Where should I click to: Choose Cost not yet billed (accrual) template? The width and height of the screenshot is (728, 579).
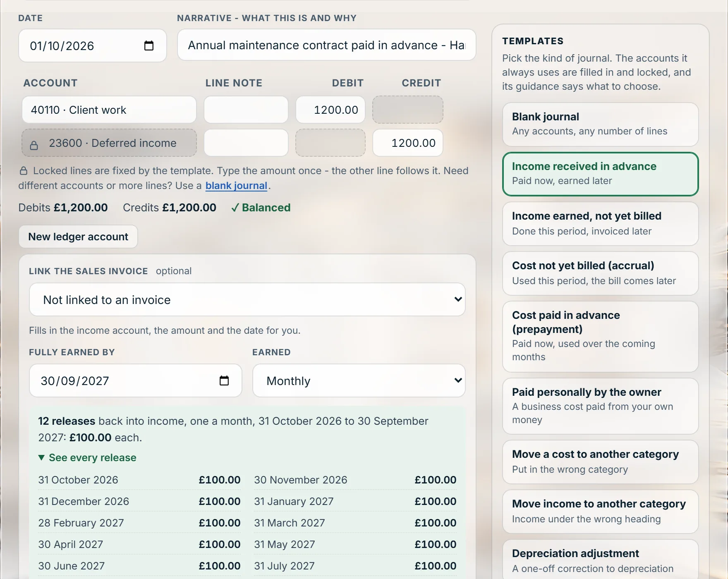click(600, 273)
